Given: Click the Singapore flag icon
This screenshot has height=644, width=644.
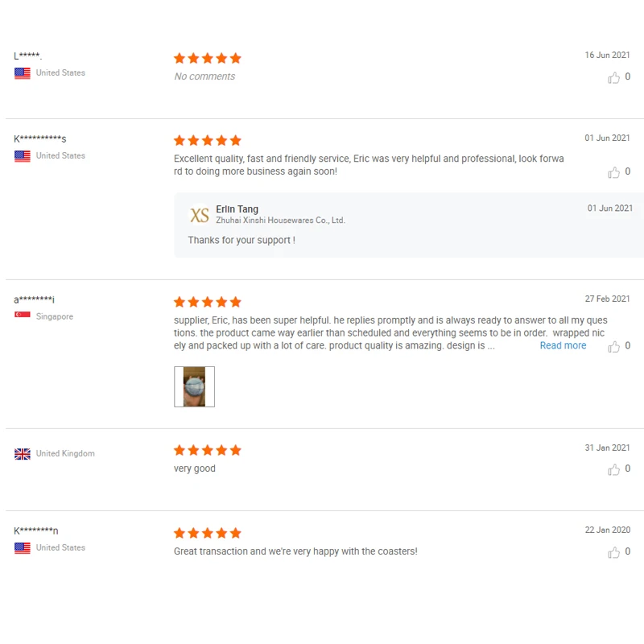Looking at the screenshot, I should (23, 315).
